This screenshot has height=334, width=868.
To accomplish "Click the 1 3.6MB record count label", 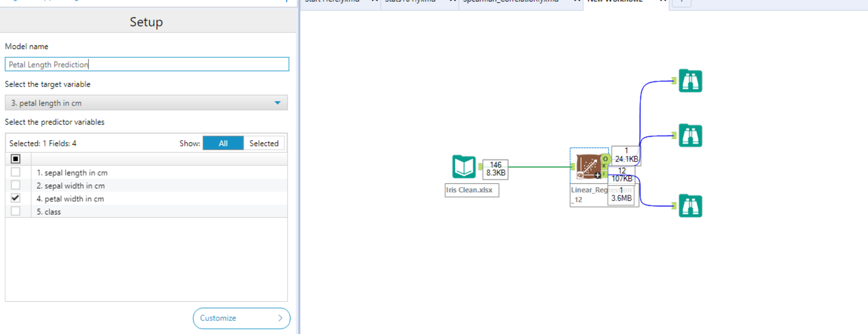I will click(621, 195).
